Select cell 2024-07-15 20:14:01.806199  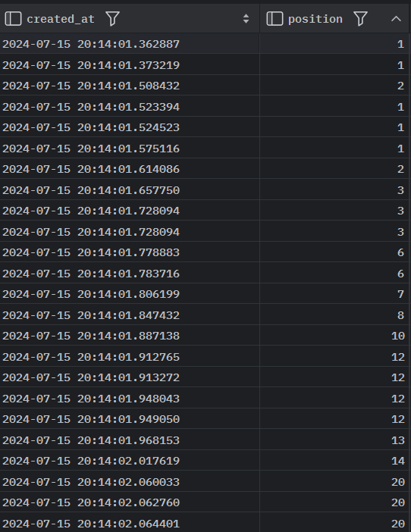pos(130,294)
